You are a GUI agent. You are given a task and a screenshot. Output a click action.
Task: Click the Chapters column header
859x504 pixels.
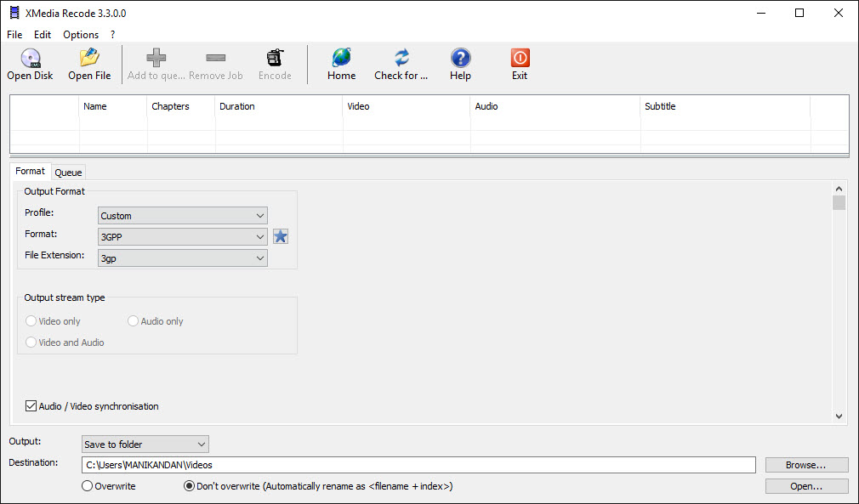181,106
